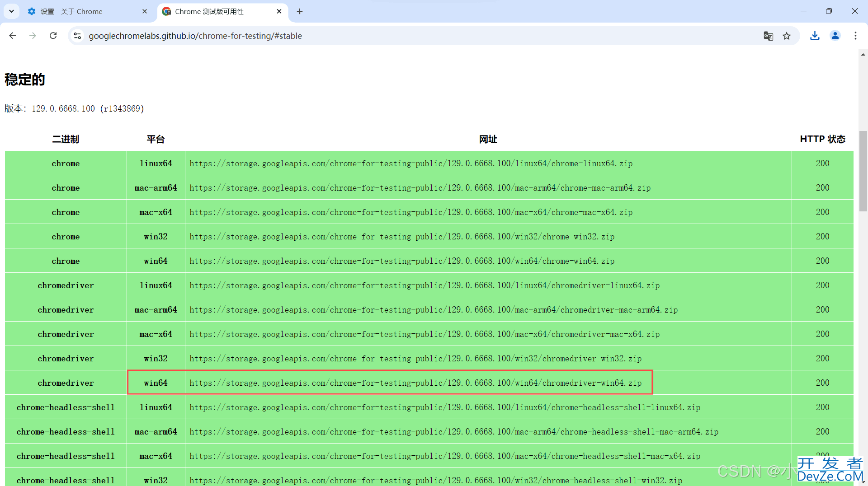
Task: Select the chrome win64 zip URL
Action: (402, 261)
